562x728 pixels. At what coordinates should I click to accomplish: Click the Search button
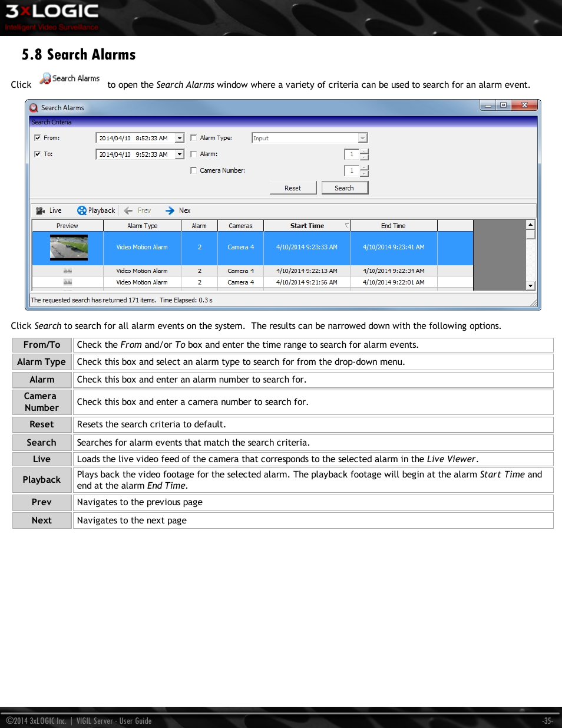pos(345,188)
